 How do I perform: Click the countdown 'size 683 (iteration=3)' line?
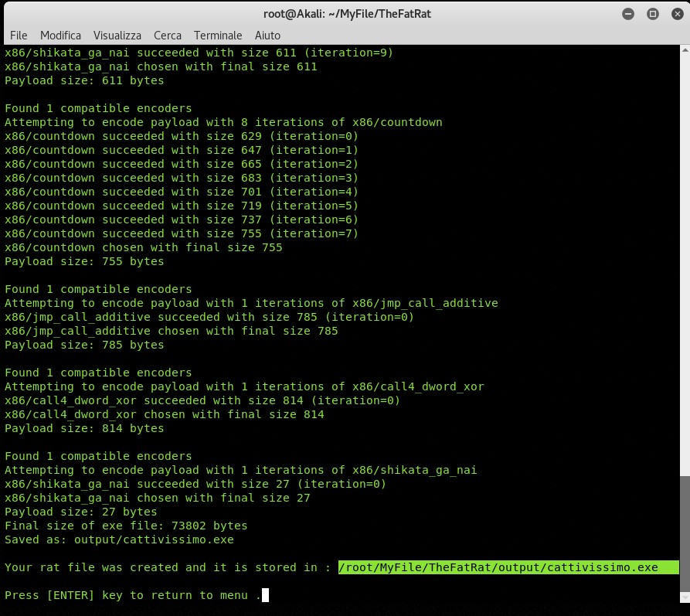[x=182, y=178]
